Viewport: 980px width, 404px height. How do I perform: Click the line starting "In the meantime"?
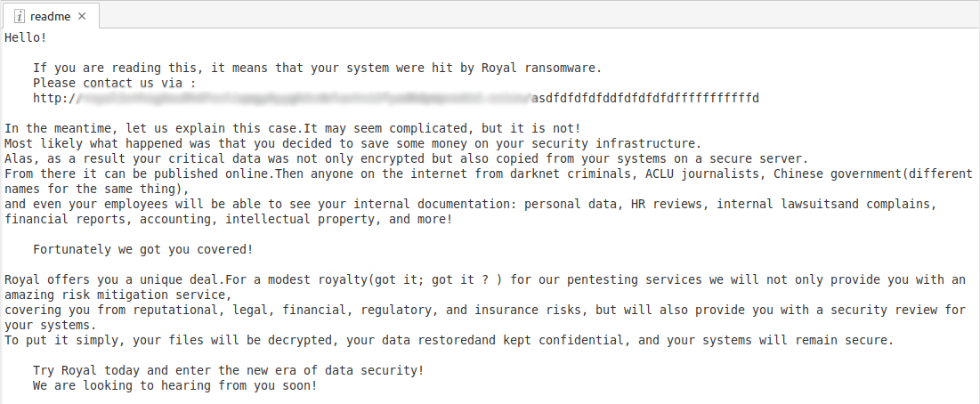point(292,128)
